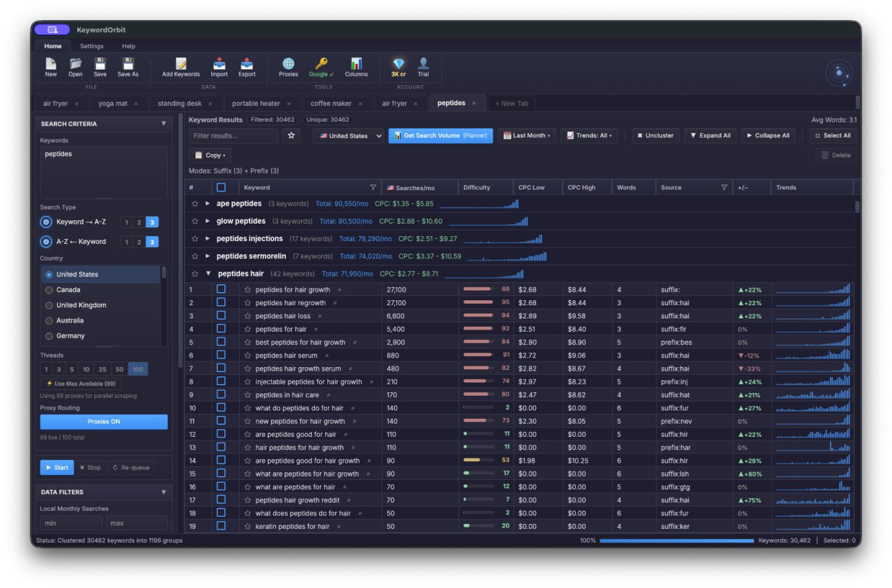
Task: Click the orbit logo icon
Action: pos(839,73)
